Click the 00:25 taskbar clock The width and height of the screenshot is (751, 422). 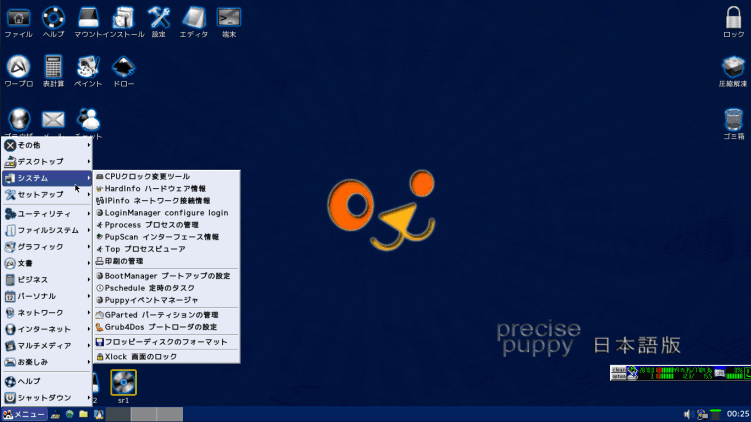738,414
